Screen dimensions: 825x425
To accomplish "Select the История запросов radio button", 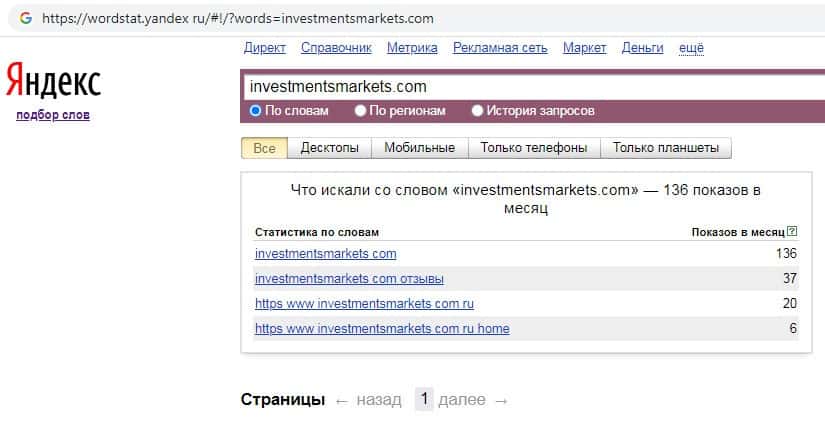I will [477, 111].
